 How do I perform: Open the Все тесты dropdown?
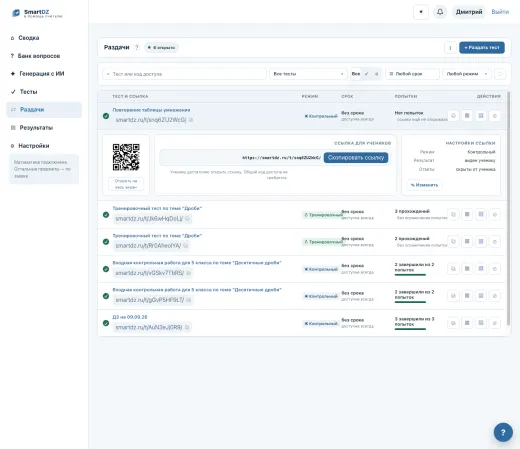(x=308, y=74)
